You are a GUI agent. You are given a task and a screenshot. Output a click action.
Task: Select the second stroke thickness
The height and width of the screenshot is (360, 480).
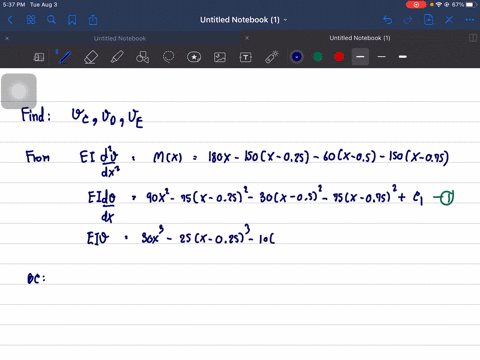382,57
